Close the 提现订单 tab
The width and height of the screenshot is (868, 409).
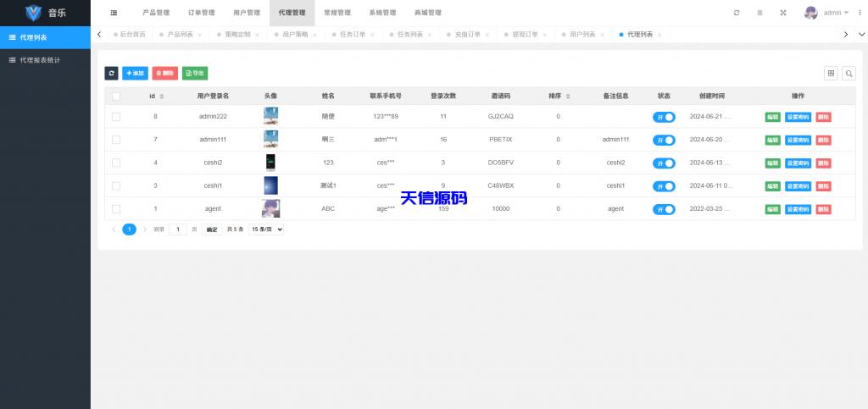point(545,35)
